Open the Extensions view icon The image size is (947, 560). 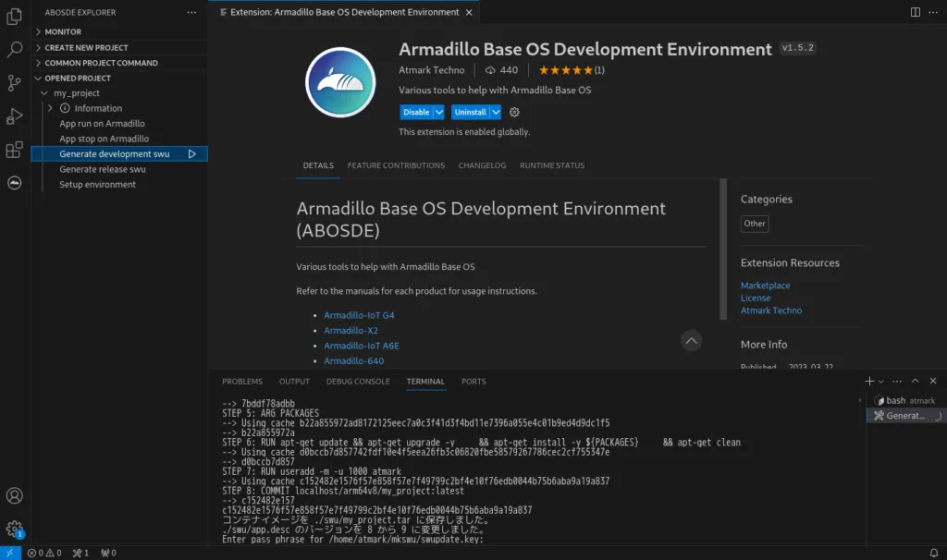point(14,150)
